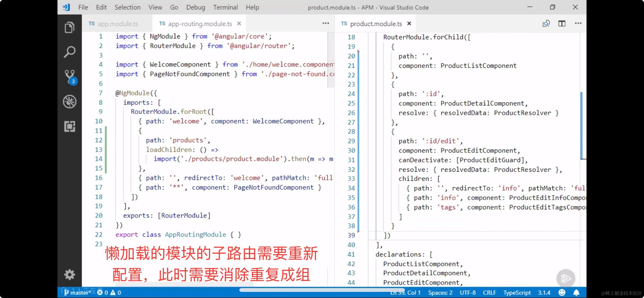
Task: Open the Extensions view
Action: click(69, 126)
